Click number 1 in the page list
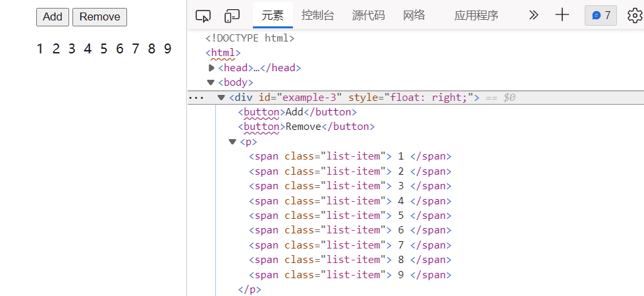The width and height of the screenshot is (644, 296). 40,49
